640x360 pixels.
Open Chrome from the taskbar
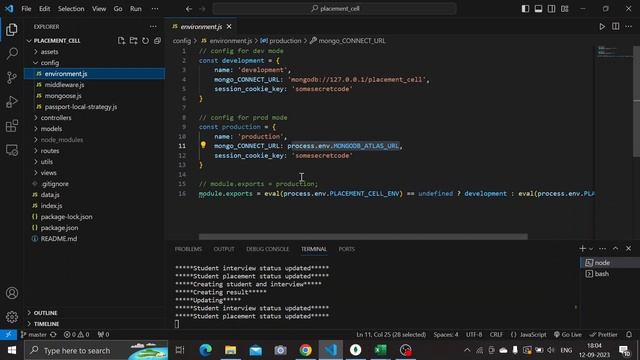tap(305, 350)
